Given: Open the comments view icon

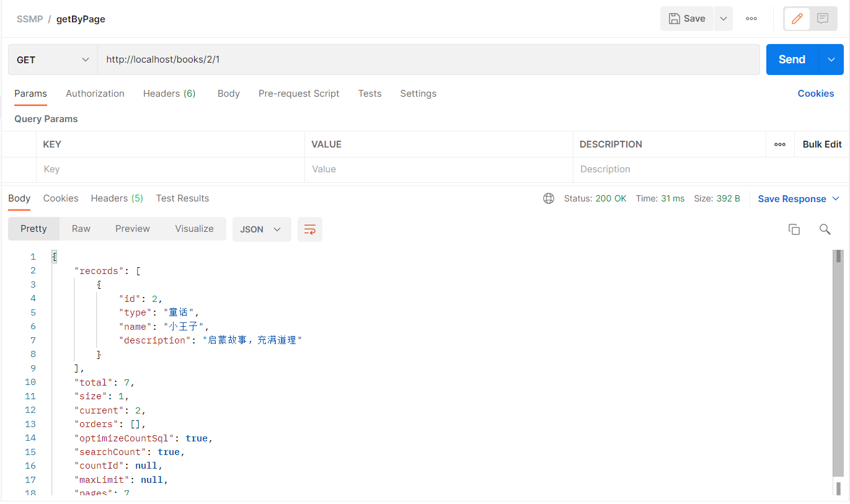Looking at the screenshot, I should tap(823, 19).
